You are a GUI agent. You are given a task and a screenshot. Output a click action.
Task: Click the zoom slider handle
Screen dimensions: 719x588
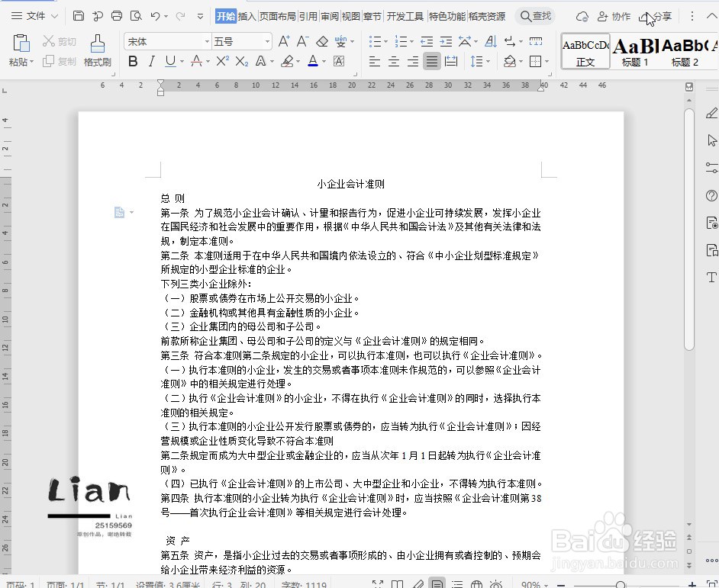coord(621,585)
